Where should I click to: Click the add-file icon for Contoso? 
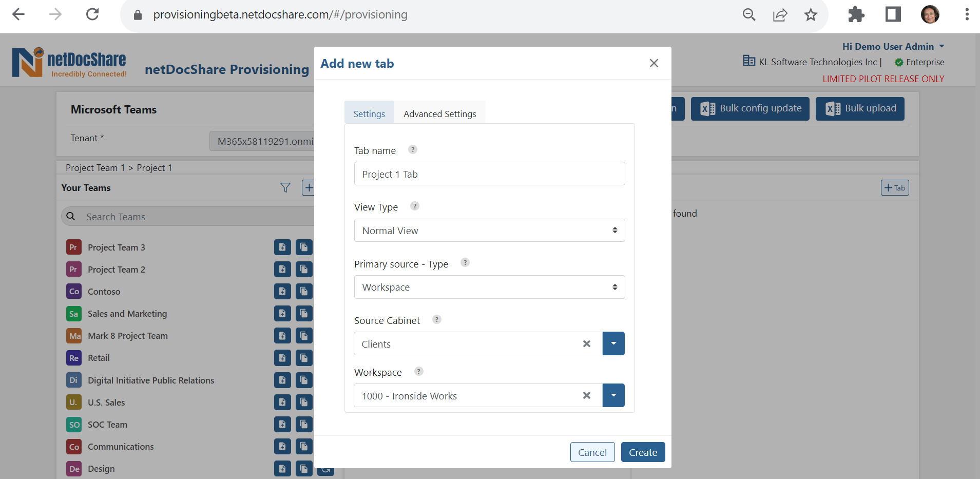282,291
